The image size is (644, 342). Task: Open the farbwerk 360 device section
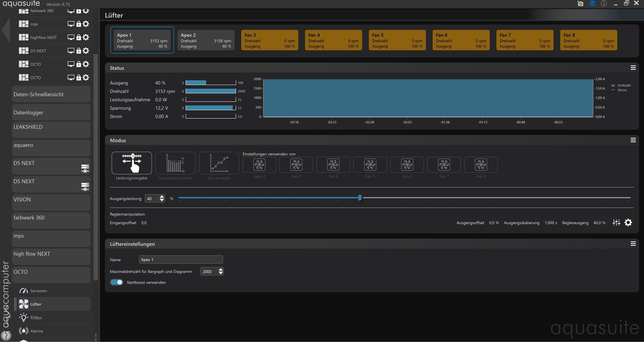[51, 220]
